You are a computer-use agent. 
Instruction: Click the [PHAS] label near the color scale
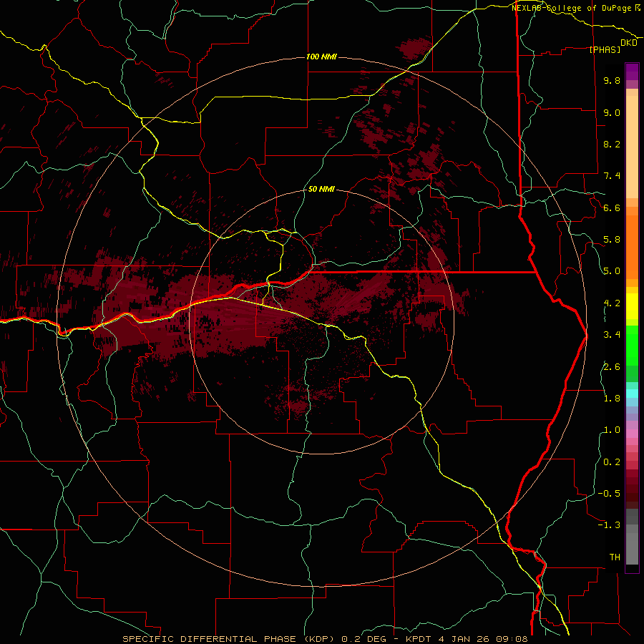tap(605, 49)
